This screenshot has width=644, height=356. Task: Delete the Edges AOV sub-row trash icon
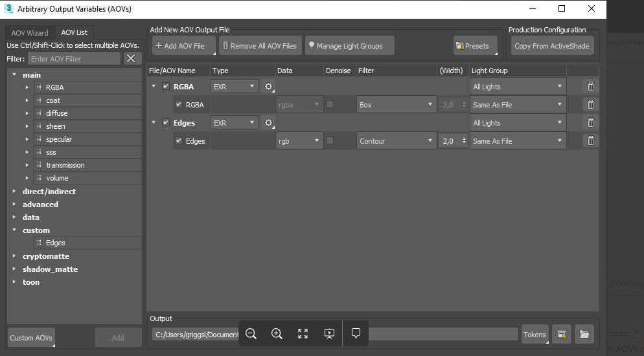[590, 140]
